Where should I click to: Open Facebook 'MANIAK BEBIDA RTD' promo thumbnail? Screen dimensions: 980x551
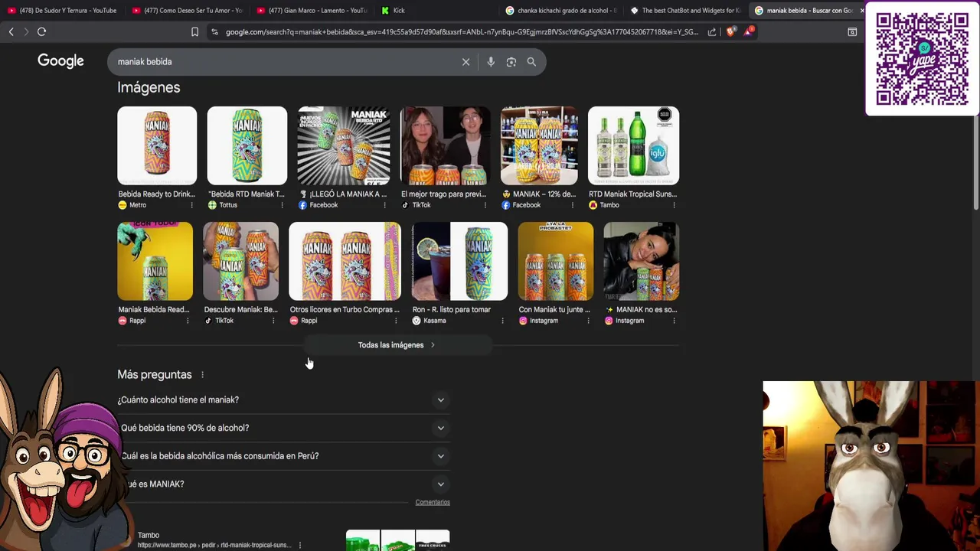pyautogui.click(x=344, y=146)
